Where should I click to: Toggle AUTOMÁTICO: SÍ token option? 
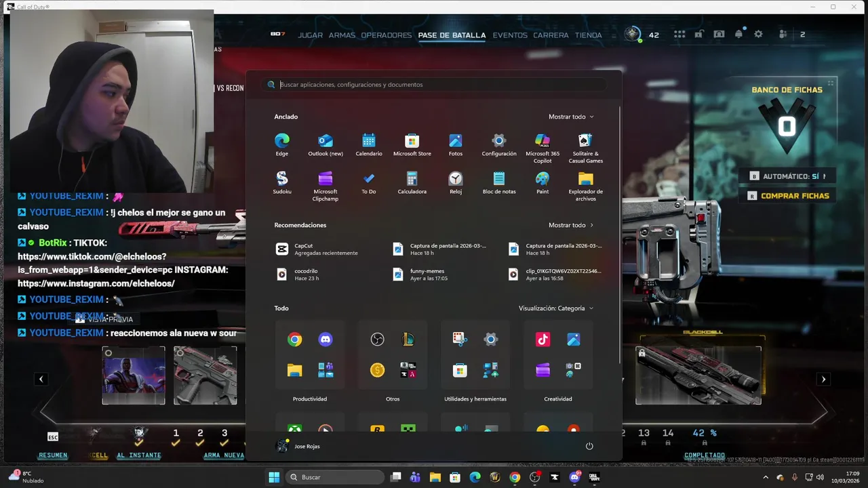pos(787,176)
